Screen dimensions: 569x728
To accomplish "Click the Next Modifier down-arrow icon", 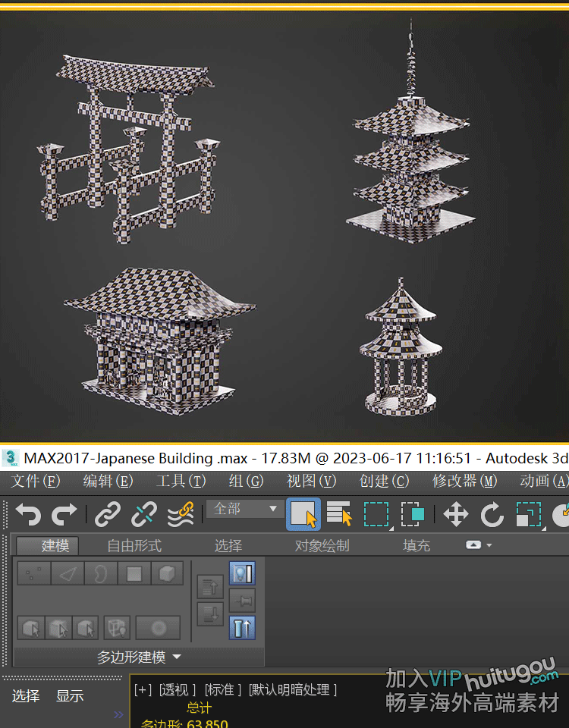I will (x=210, y=613).
